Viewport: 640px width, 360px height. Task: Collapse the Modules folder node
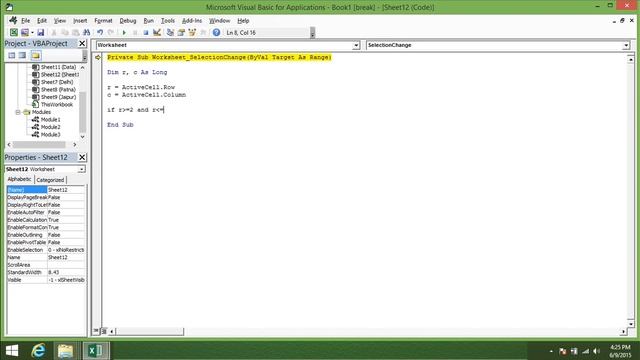[18, 112]
